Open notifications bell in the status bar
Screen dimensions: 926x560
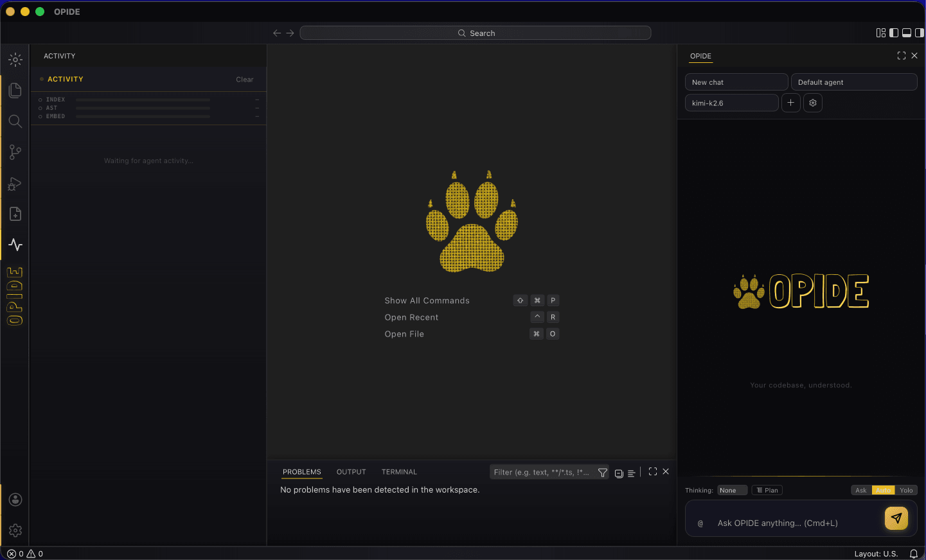click(x=914, y=554)
